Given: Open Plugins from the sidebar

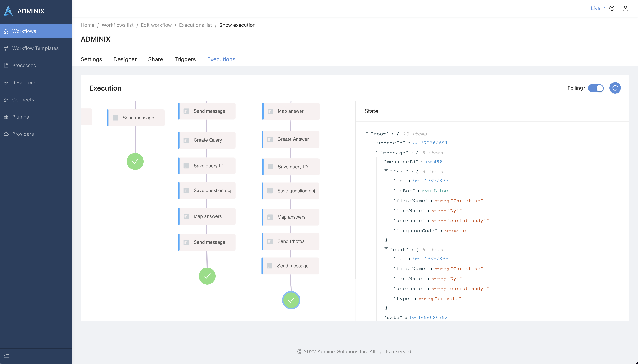Looking at the screenshot, I should 20,117.
